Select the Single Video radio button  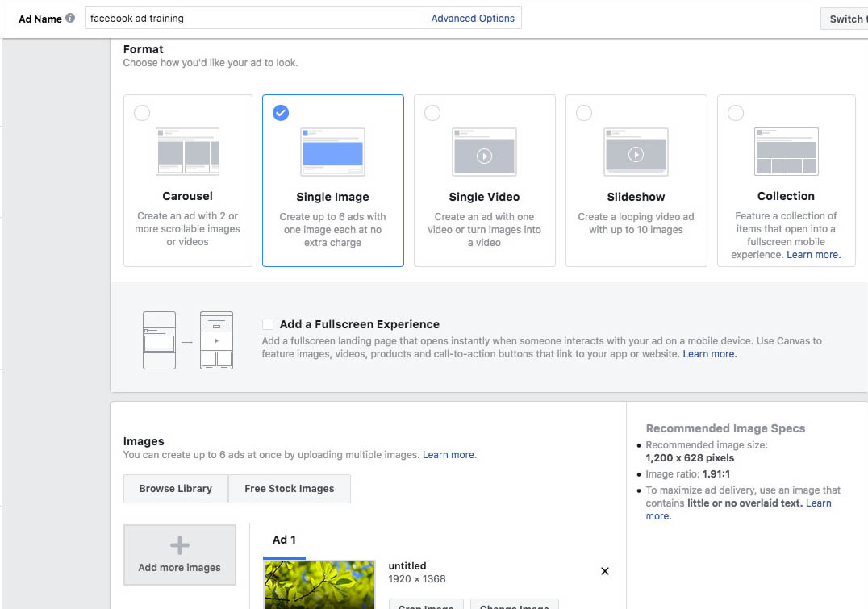432,113
